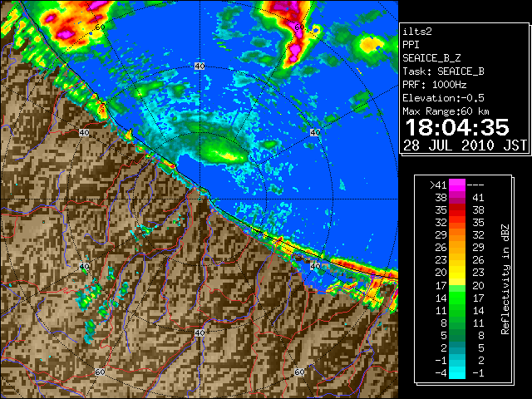Select the "PPI" scan type text
This screenshot has height=399, width=532.
pos(411,45)
